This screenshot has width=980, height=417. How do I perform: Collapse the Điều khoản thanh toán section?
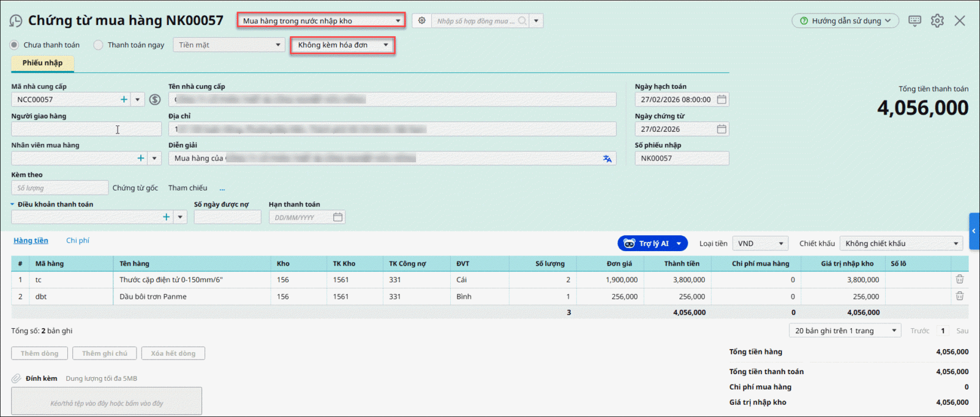tap(12, 205)
